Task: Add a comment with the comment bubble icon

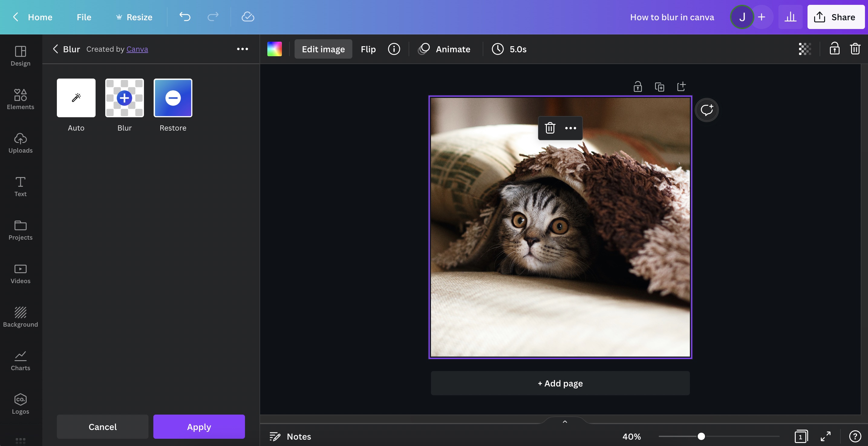Action: [706, 109]
